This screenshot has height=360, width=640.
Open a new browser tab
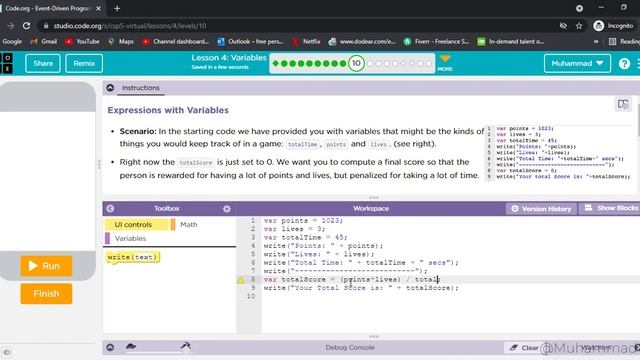117,8
